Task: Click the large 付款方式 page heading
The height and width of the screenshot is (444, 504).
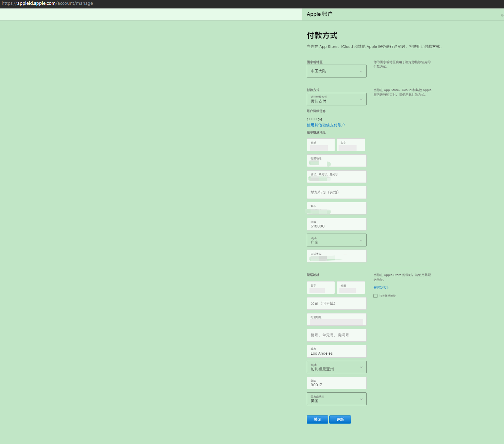Action: 322,35
